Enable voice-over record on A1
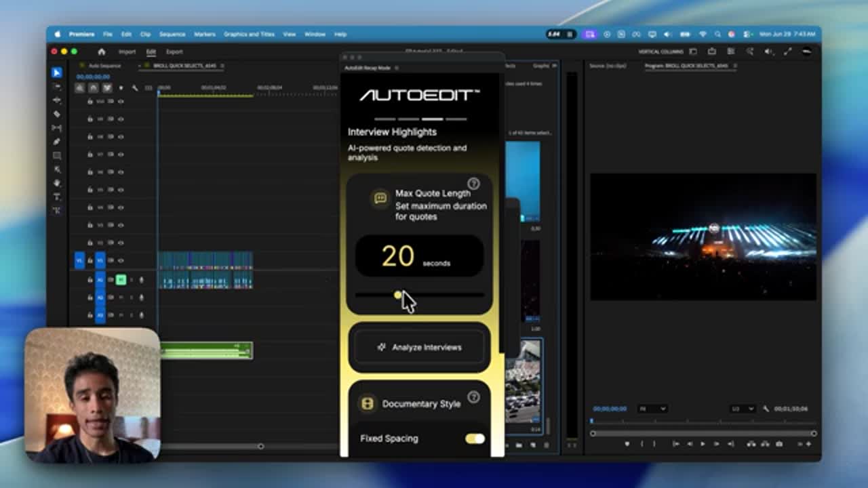868x488 pixels. tap(142, 279)
